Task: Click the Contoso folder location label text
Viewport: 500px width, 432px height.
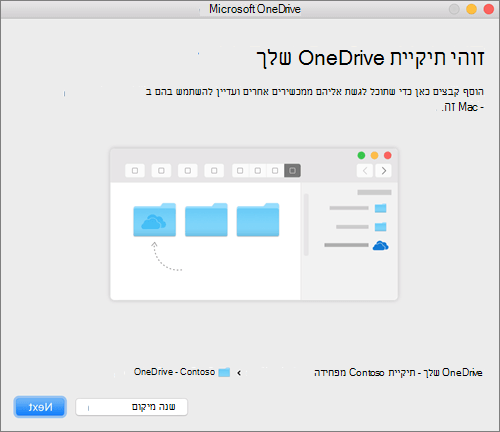Action: (398, 373)
